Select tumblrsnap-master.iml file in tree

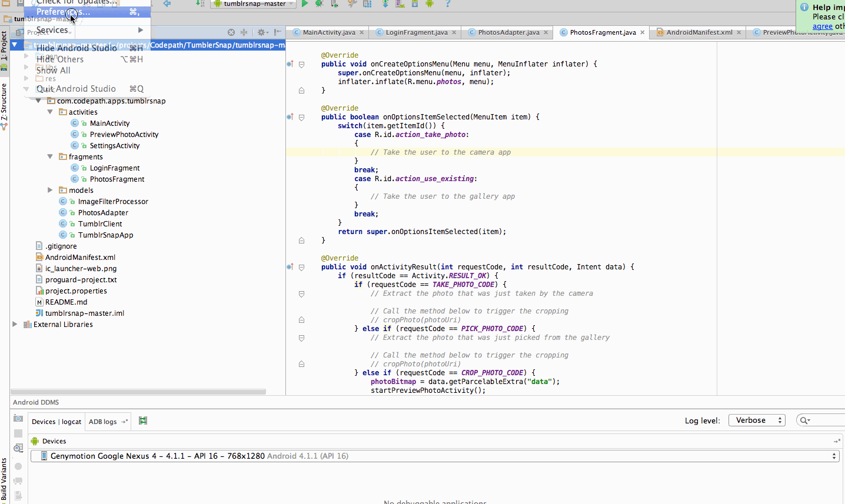click(x=85, y=313)
